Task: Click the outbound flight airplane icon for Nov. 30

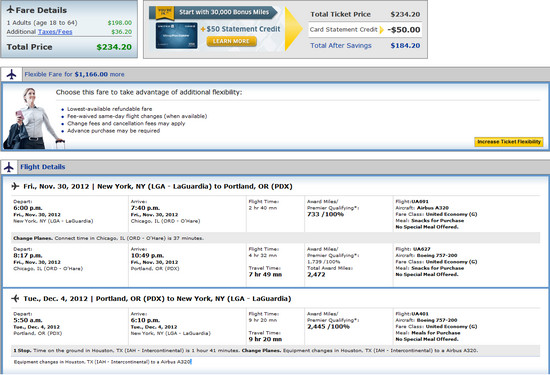Action: [x=15, y=186]
